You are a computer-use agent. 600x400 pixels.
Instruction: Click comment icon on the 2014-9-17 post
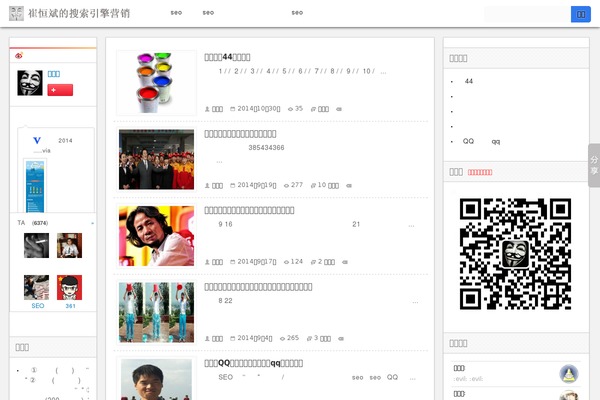pos(313,262)
